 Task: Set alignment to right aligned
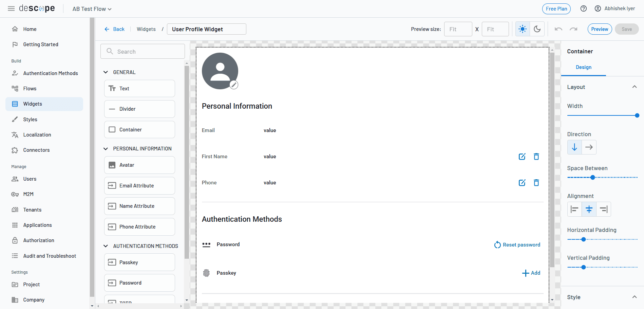[x=603, y=209]
